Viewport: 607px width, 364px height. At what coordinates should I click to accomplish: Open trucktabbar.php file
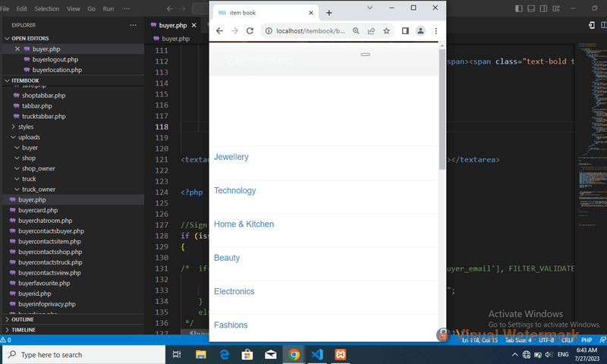(44, 116)
